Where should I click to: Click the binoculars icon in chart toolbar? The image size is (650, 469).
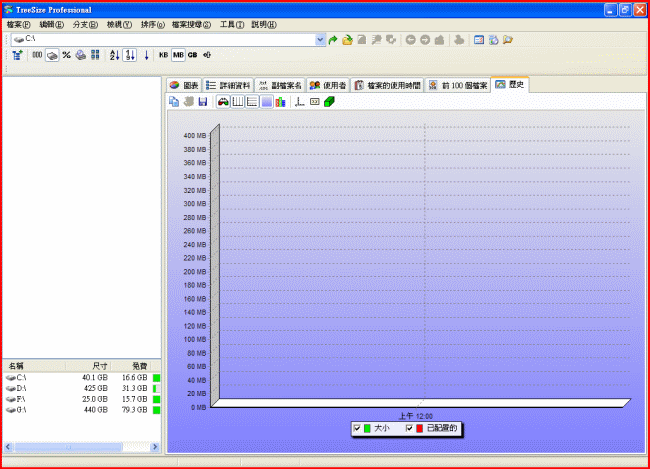(222, 102)
